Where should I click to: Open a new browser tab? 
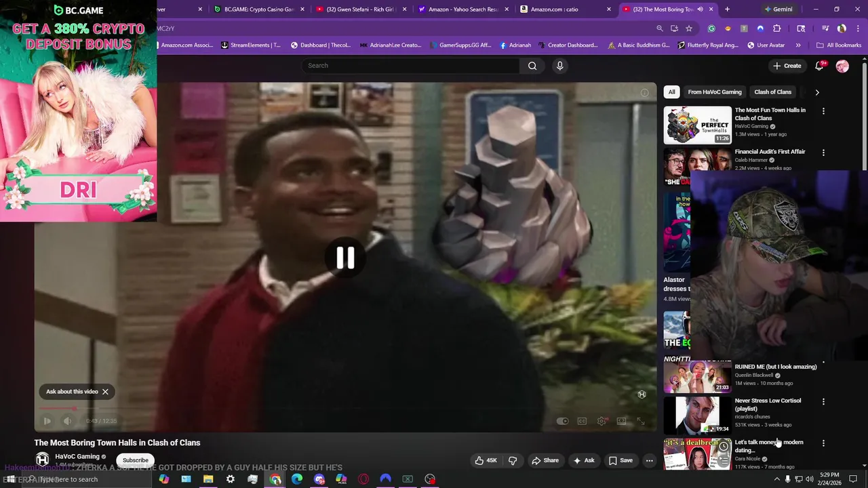pyautogui.click(x=727, y=9)
